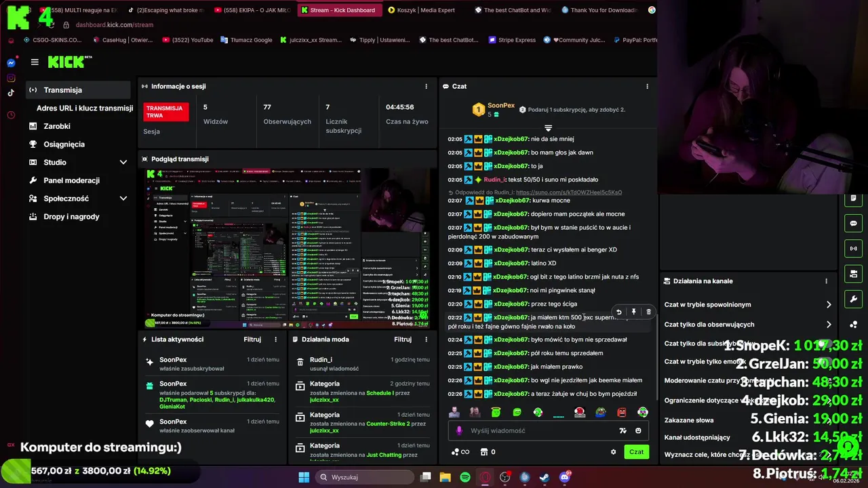Open Spotify from the taskbar
Viewport: 868px width, 488px height.
pyautogui.click(x=465, y=477)
